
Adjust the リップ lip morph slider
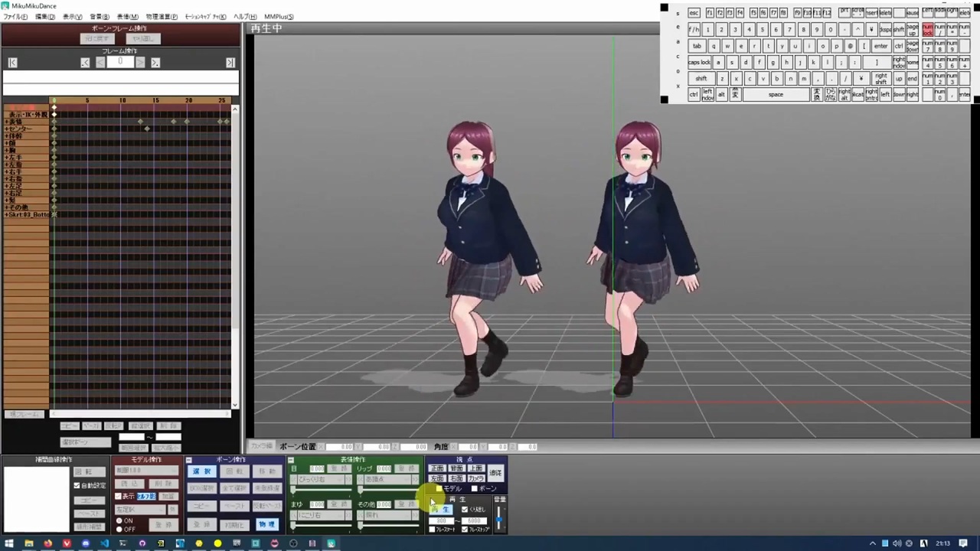(390, 490)
